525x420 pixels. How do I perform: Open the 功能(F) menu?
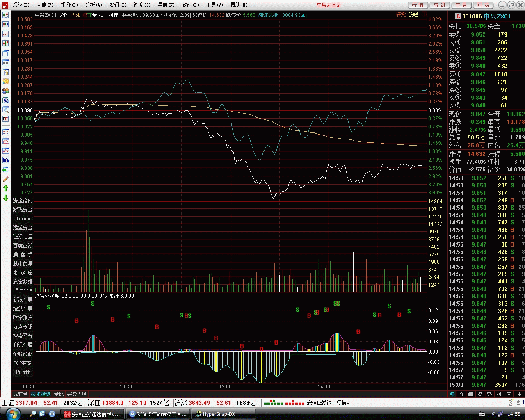click(x=45, y=5)
